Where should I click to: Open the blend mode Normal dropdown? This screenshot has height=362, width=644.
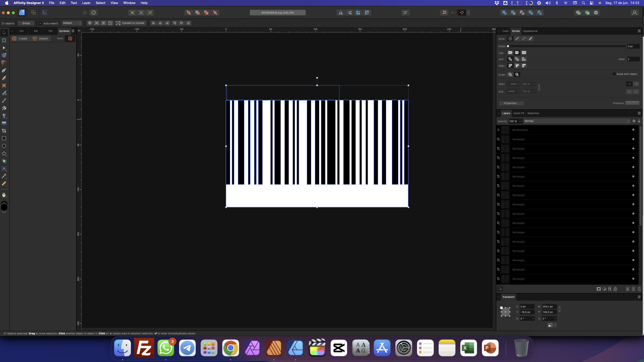pyautogui.click(x=577, y=121)
